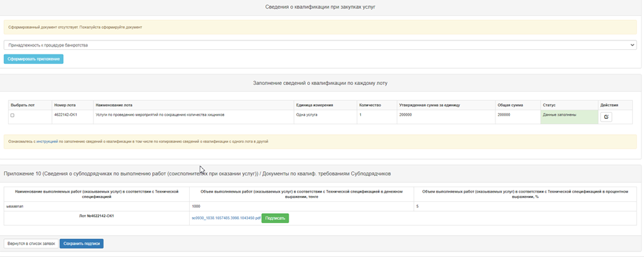The width and height of the screenshot is (644, 257).
Task: Click the Общая сумма column header
Action: tap(510, 106)
